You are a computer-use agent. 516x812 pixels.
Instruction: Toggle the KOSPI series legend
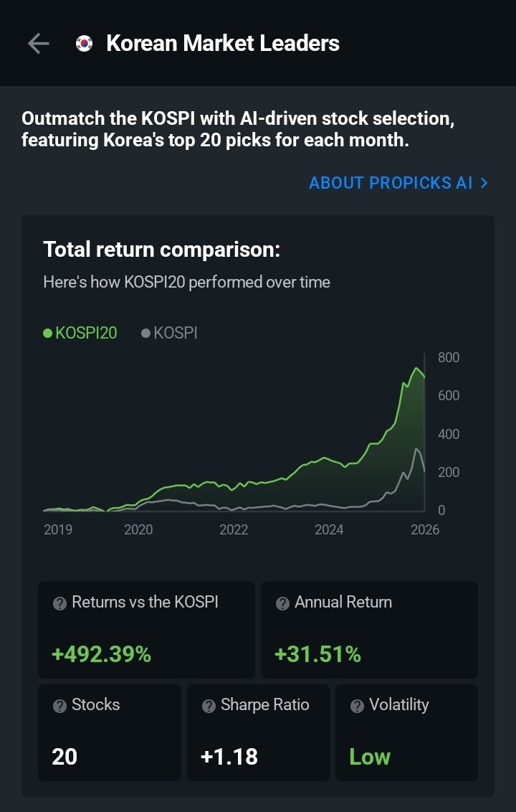pos(169,332)
